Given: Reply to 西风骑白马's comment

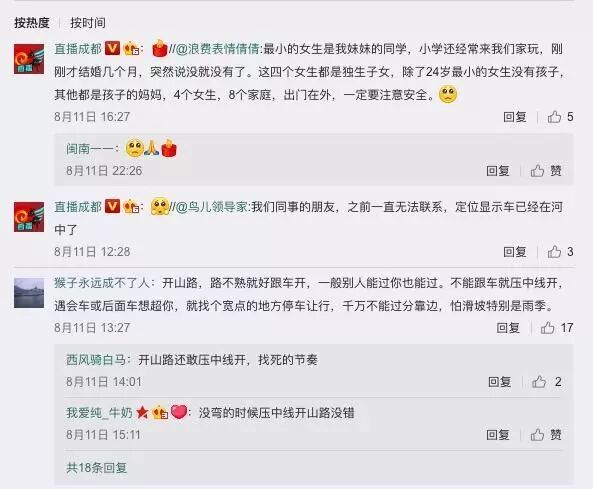Looking at the screenshot, I should point(499,382).
